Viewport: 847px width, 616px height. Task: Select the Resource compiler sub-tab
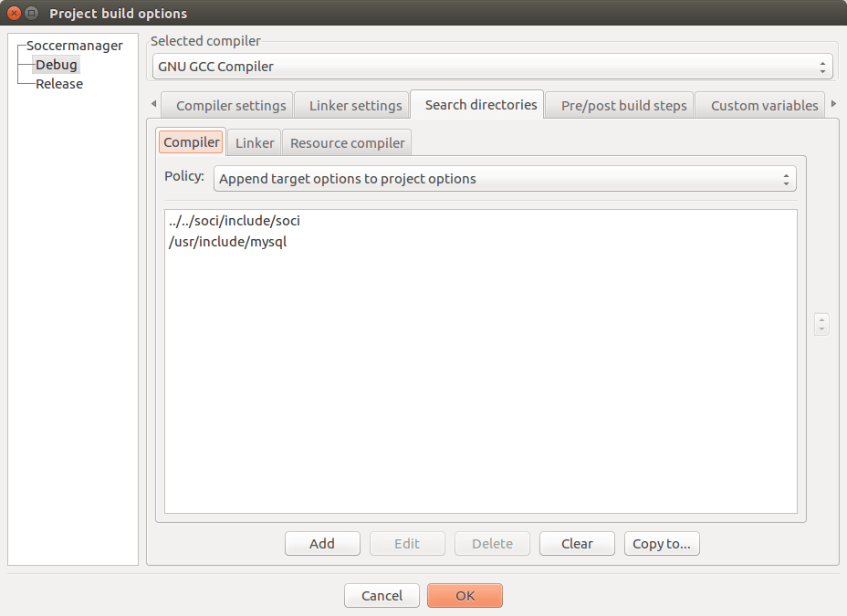(x=347, y=143)
